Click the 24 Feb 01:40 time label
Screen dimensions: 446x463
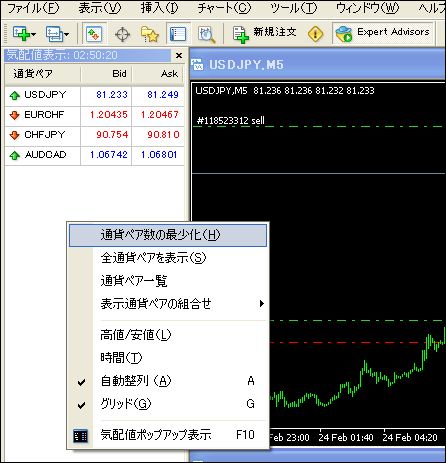pyautogui.click(x=346, y=437)
